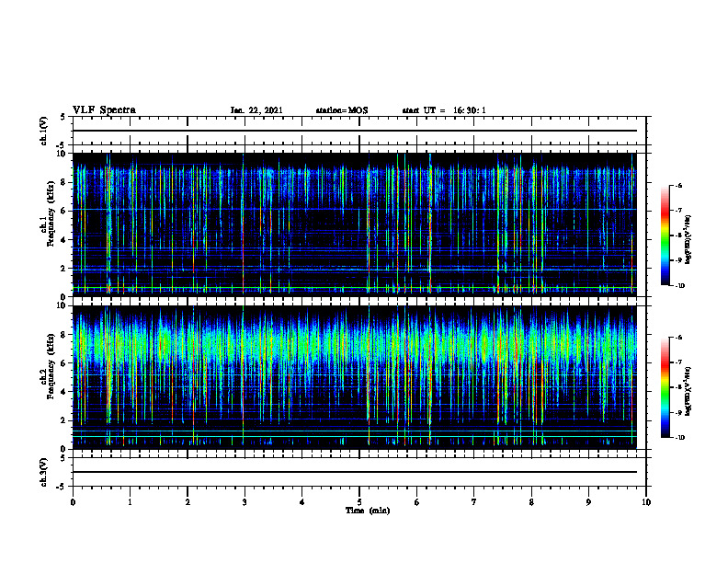This screenshot has width=728, height=563.
Task: Click the "ch.3(V)" axis label
Action: (43, 472)
